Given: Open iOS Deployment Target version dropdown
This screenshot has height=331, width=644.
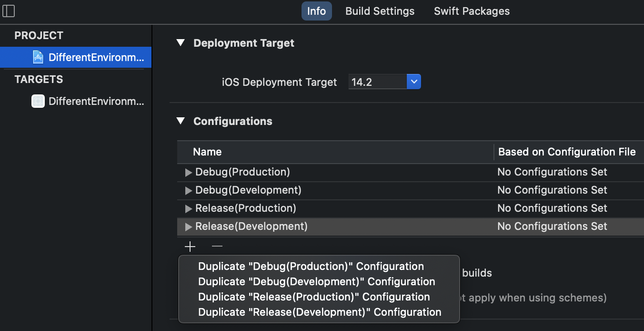Looking at the screenshot, I should (413, 82).
